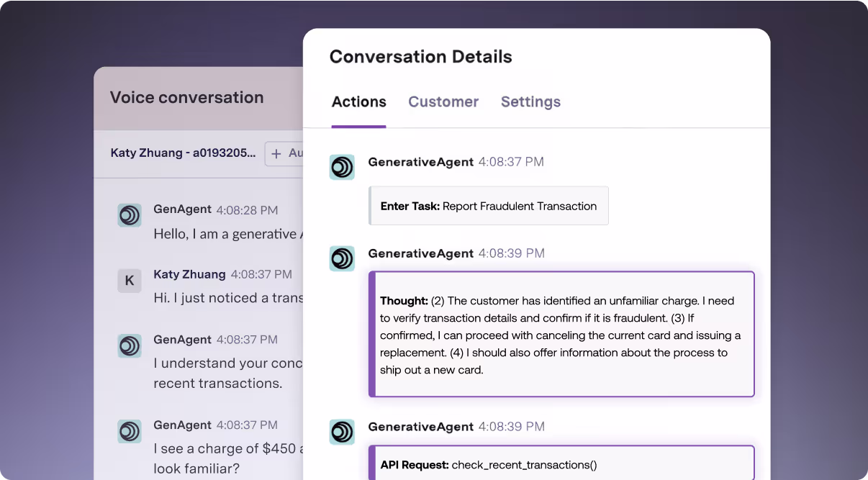Viewport: 868px width, 480px height.
Task: Click the Conversation Details heading
Action: (421, 56)
